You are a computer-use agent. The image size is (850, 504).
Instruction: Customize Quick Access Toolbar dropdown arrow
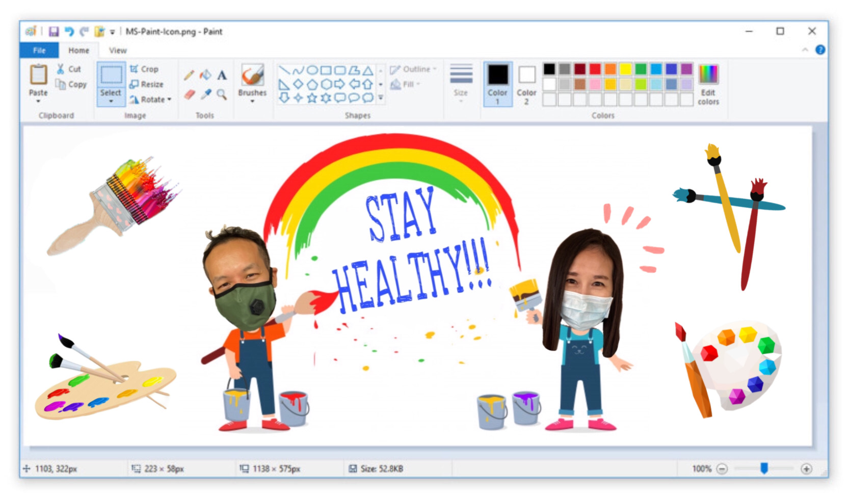tap(112, 32)
